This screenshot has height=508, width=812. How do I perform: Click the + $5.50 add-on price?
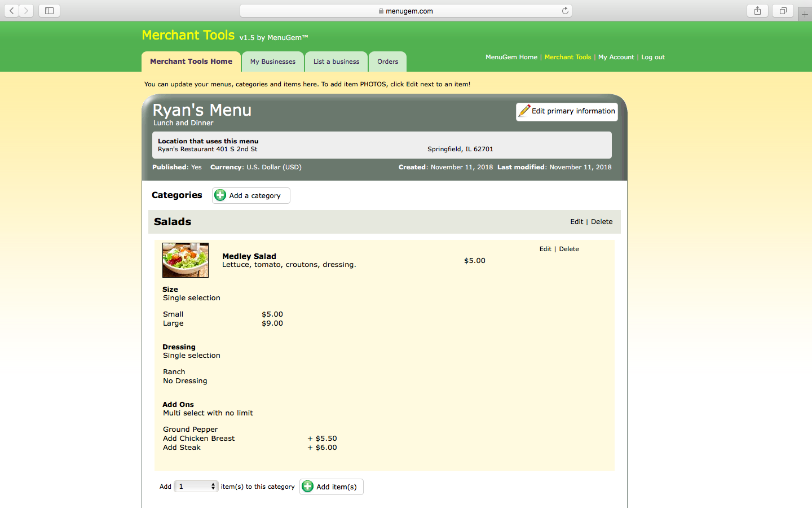coord(323,439)
